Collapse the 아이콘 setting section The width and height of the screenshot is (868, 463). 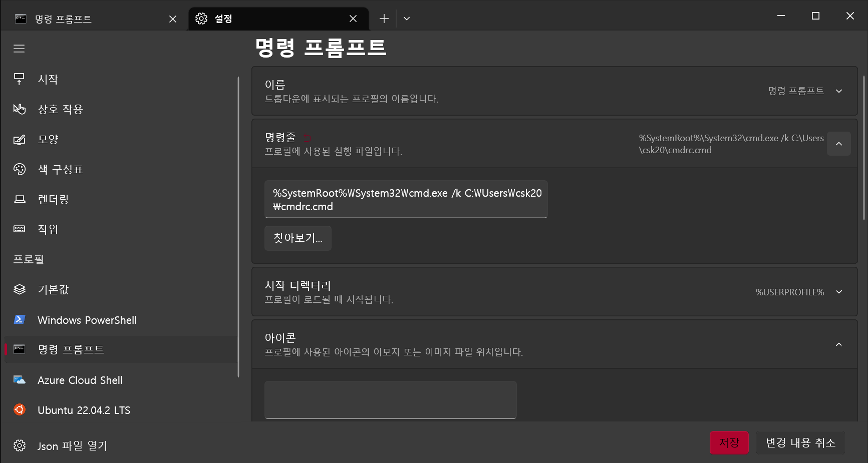839,344
